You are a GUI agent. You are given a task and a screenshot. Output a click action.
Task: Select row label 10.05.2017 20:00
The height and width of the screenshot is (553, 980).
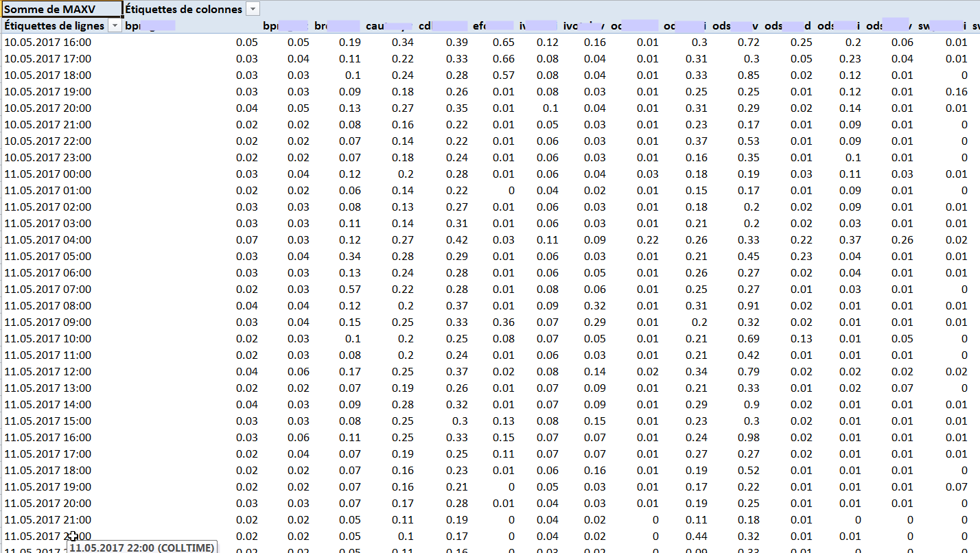pos(48,108)
